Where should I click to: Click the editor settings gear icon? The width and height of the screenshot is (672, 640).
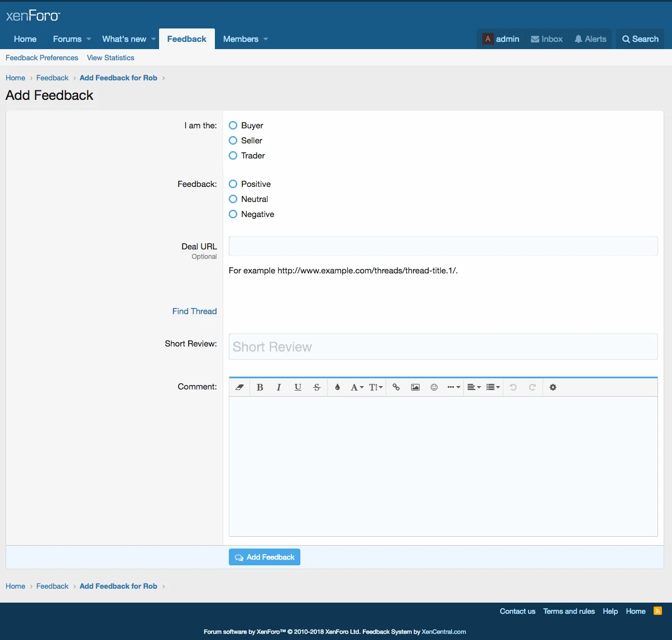pos(553,387)
